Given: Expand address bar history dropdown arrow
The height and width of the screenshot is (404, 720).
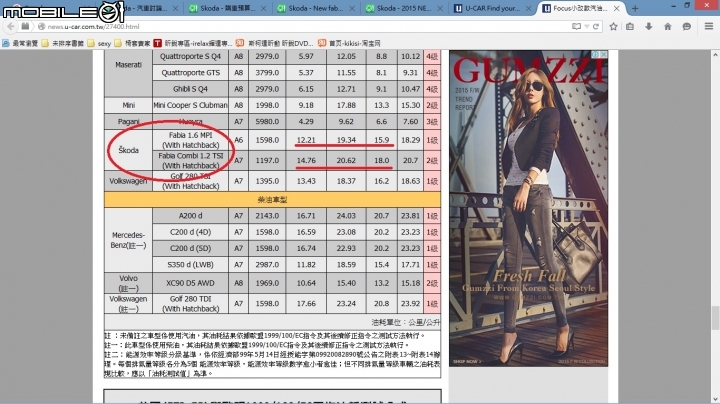Looking at the screenshot, I should tap(587, 27).
